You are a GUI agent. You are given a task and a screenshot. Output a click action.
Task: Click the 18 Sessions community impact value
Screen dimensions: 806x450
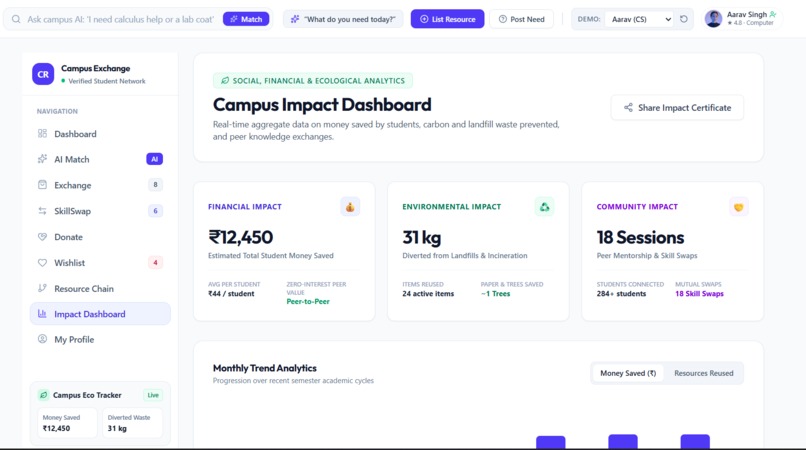640,237
